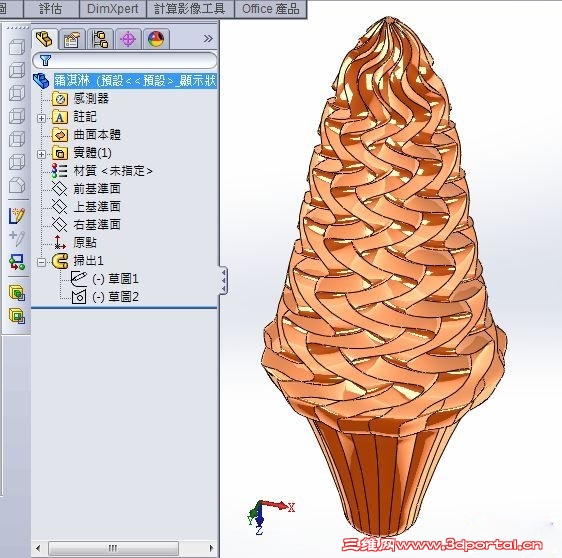This screenshot has height=558, width=562.
Task: Click the filter funnel icon
Action: coord(45,60)
